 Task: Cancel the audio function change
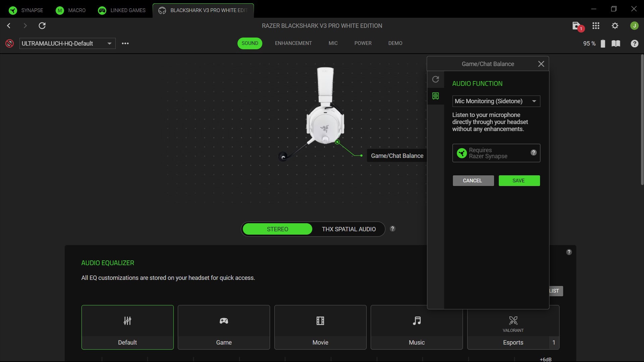pyautogui.click(x=473, y=181)
